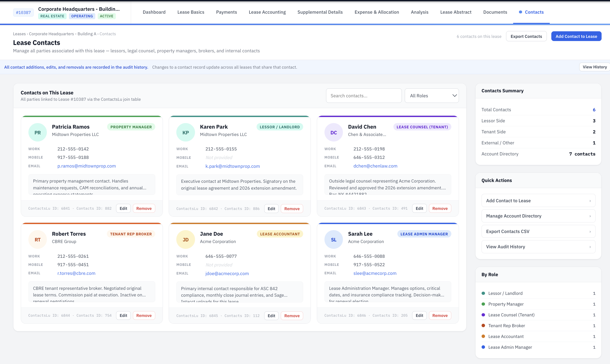This screenshot has width=610, height=364.
Task: Click the green Lessor / Landlord role dot
Action: tap(483, 293)
